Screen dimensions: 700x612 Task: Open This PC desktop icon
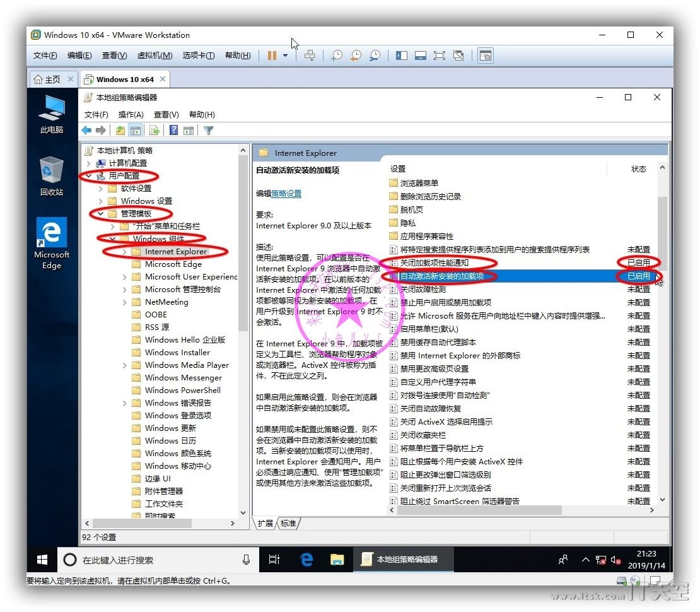click(x=51, y=114)
